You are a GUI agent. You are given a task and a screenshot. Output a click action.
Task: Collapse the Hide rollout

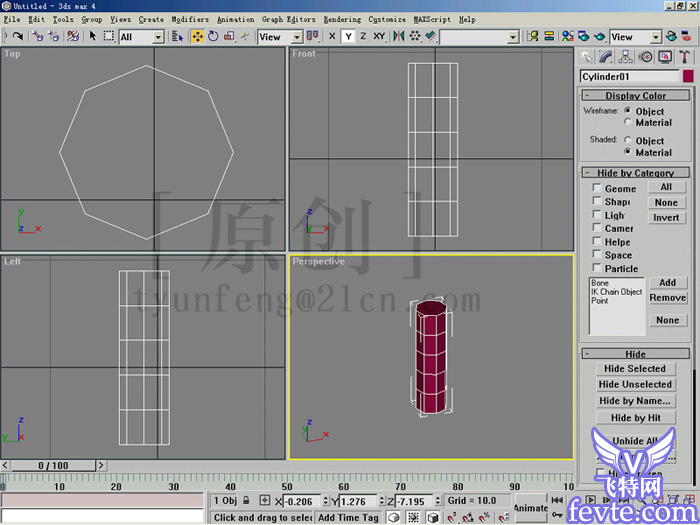[636, 354]
